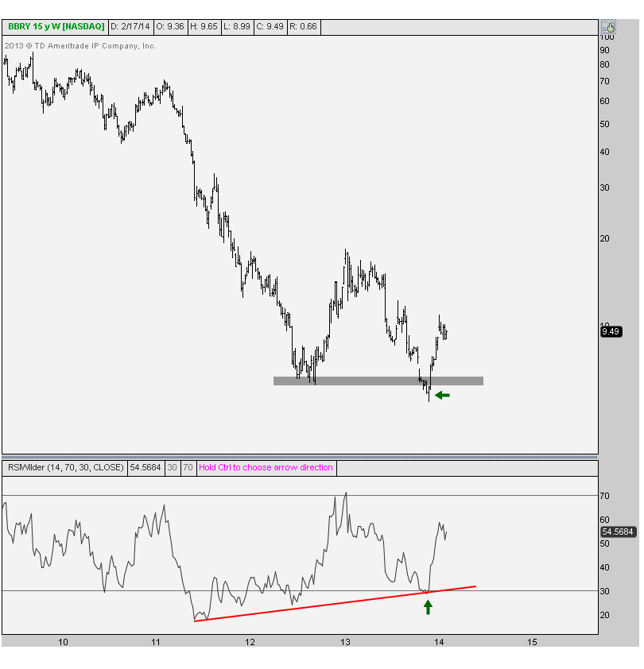Viewport: 644px width, 669px height.
Task: Click the 9.49 last-price tag on the price axis
Action: 611,331
